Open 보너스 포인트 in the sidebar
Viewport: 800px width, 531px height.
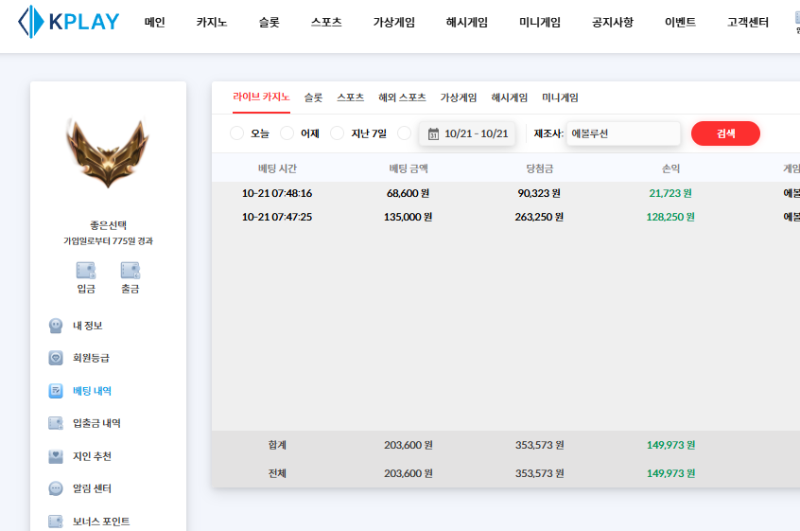[100, 521]
